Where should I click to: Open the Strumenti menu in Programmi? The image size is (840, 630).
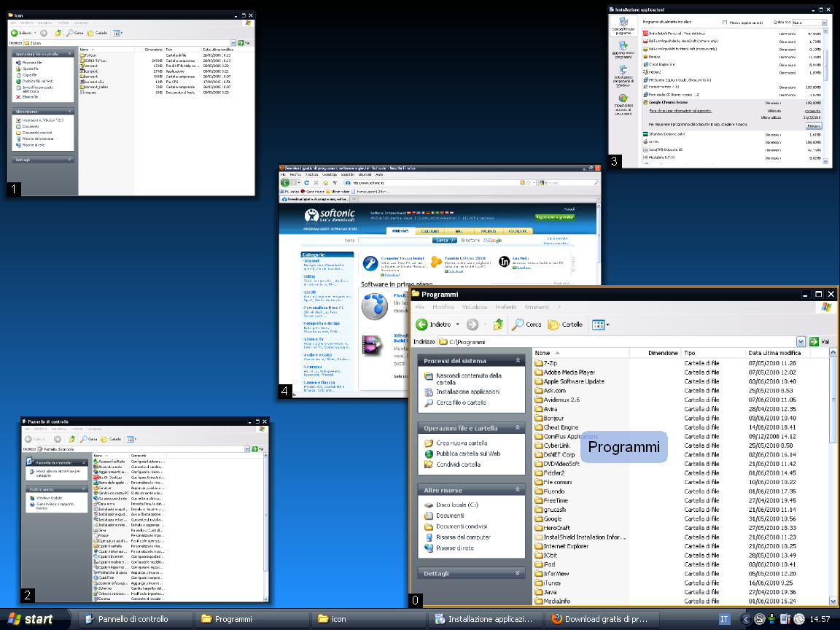point(536,307)
